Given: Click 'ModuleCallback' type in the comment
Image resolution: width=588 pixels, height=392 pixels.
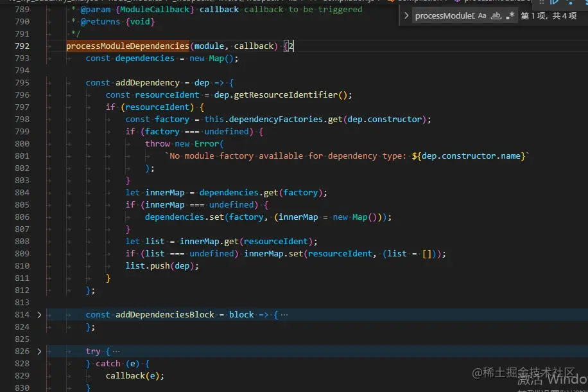Looking at the screenshot, I should tap(155, 10).
